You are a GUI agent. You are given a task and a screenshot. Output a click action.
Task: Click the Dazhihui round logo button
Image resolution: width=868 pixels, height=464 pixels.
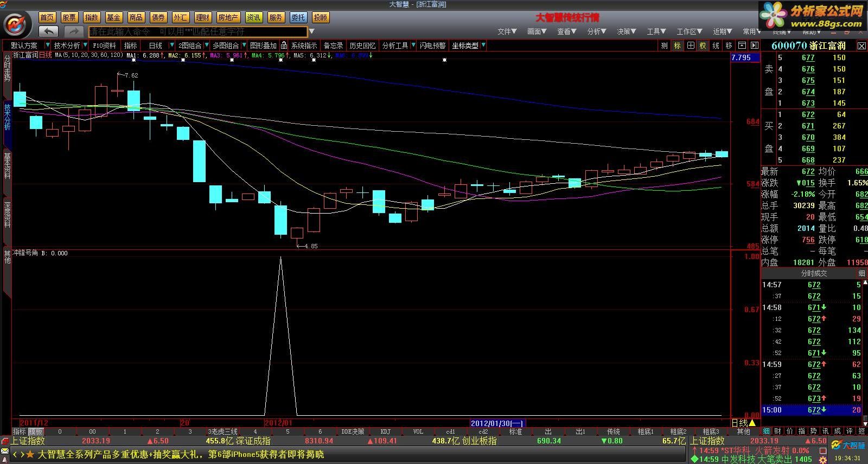[x=16, y=24]
